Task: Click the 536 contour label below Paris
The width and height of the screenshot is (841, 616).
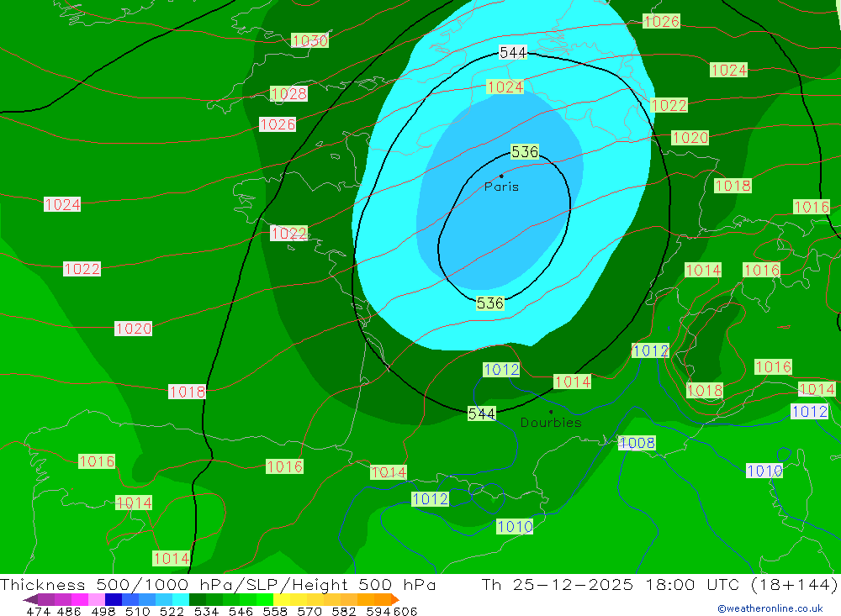Action: [489, 303]
